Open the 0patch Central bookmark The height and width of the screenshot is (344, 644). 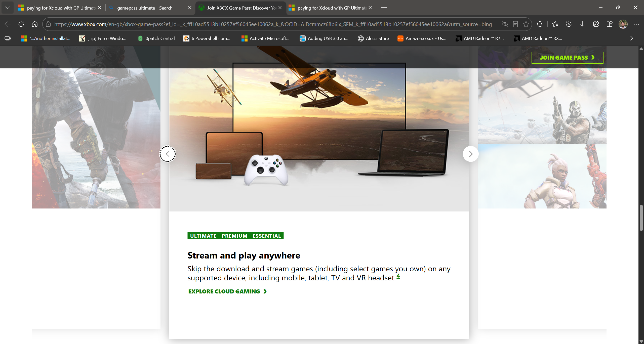(x=156, y=38)
